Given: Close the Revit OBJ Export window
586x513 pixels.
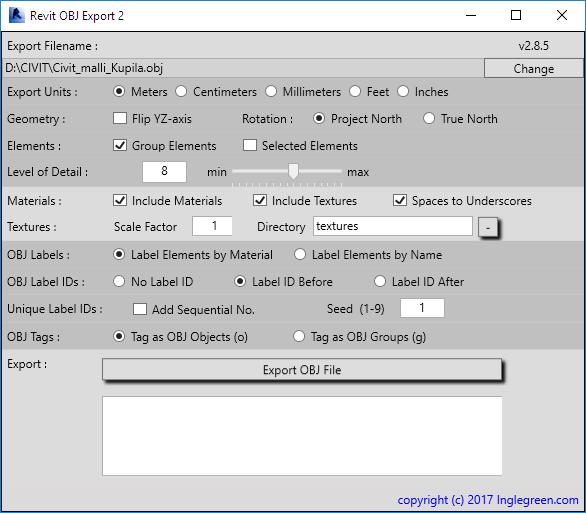Looking at the screenshot, I should click(562, 15).
